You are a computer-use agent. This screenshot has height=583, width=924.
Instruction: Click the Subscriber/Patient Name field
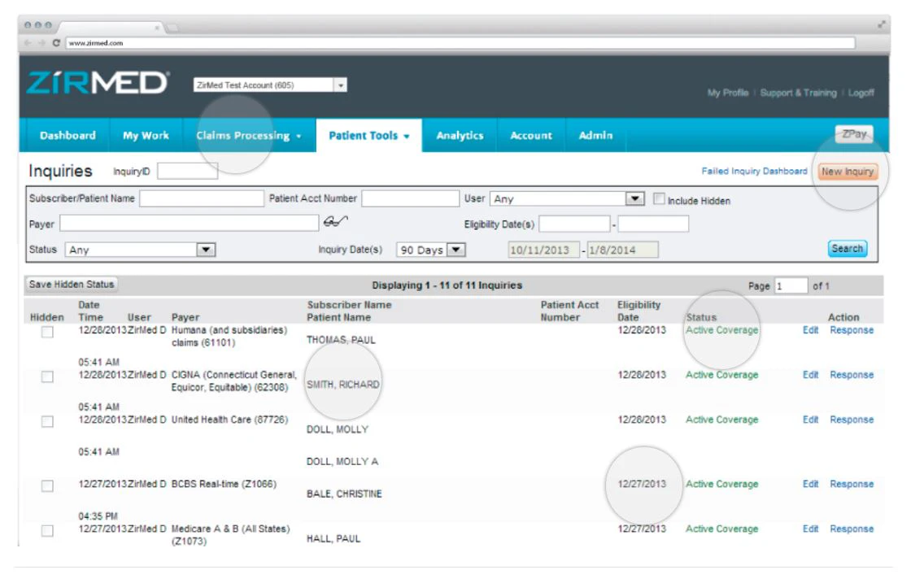click(202, 198)
